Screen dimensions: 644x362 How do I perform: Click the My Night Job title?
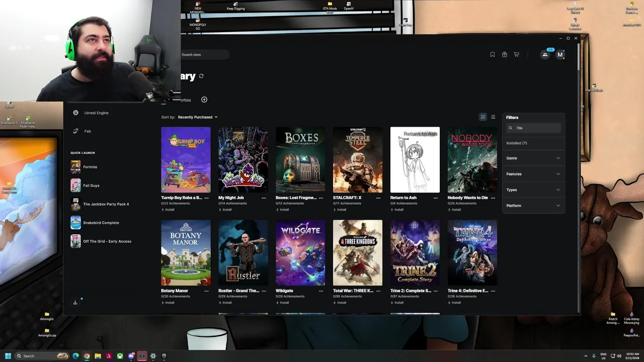(231, 198)
